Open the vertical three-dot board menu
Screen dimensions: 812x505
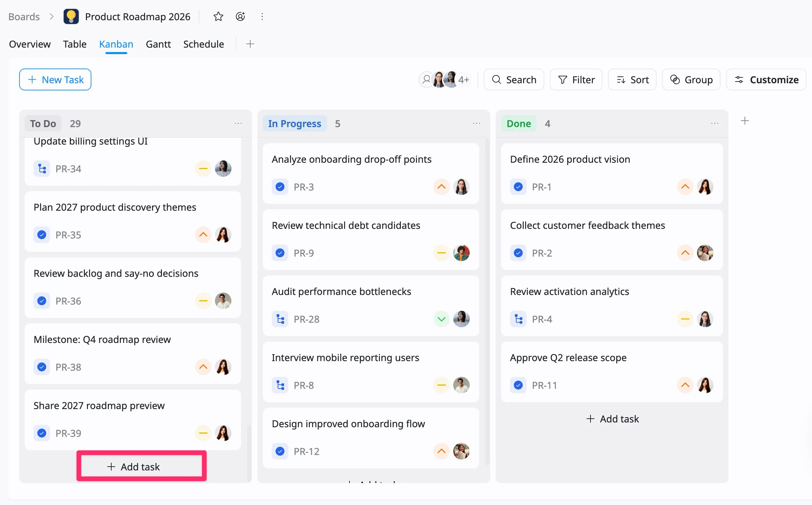pos(262,16)
